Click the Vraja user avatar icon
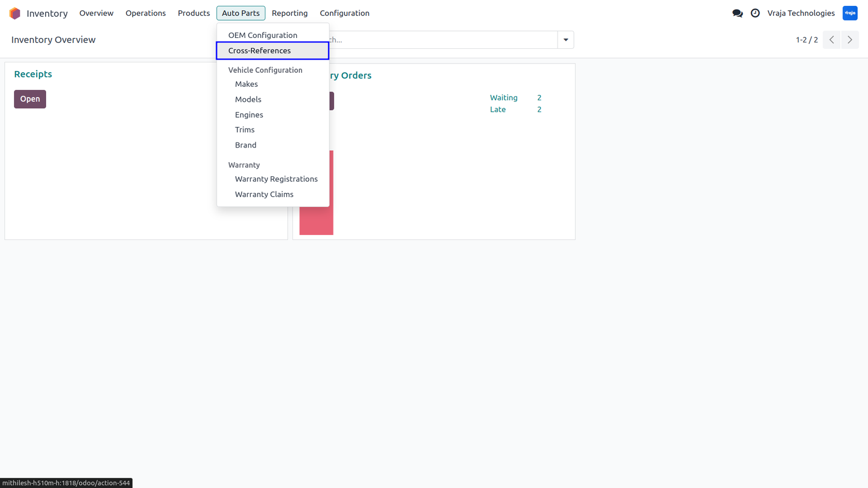 coord(850,13)
